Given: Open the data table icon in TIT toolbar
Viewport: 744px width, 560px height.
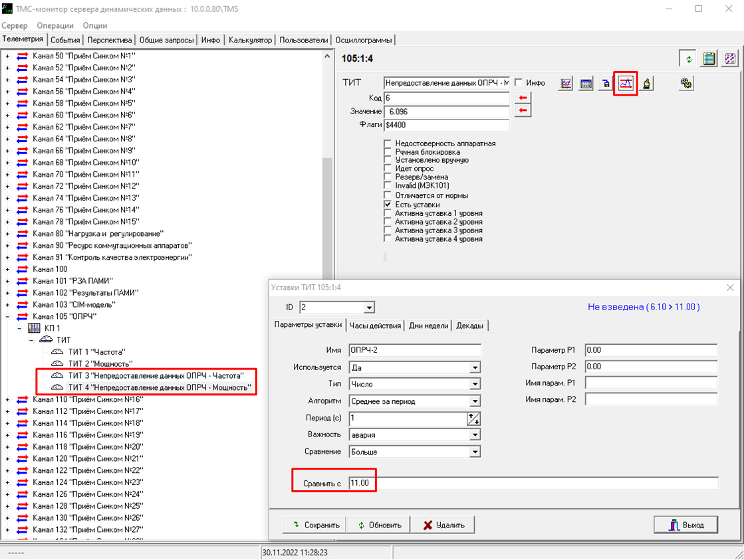Looking at the screenshot, I should click(586, 84).
